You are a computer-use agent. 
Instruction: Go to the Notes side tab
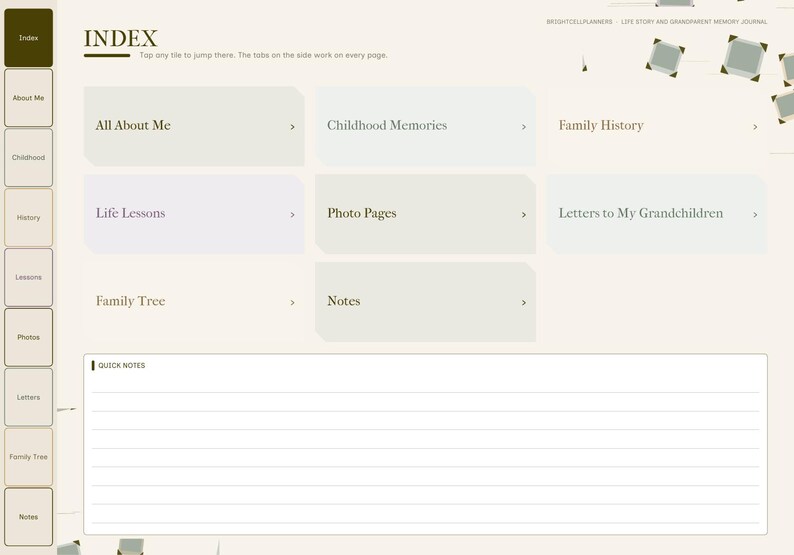(x=28, y=517)
